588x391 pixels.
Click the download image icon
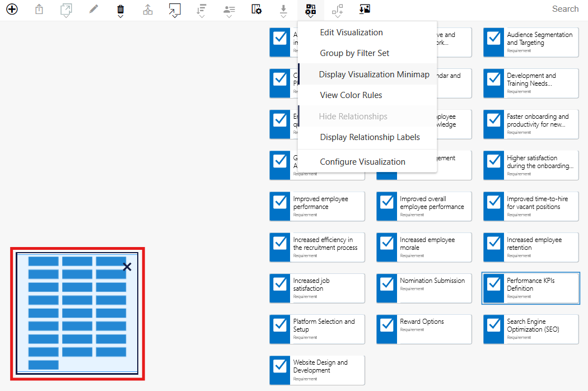365,9
